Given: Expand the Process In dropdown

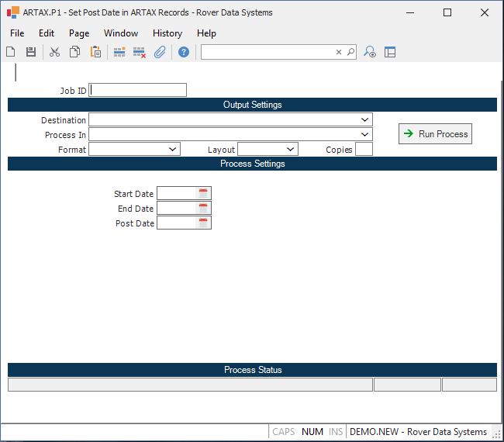Looking at the screenshot, I should point(364,135).
